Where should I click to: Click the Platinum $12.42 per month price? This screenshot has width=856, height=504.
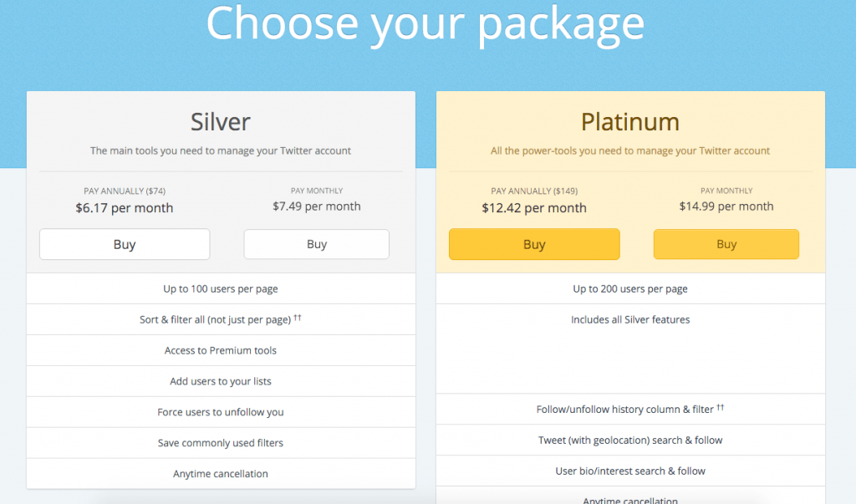pos(534,208)
